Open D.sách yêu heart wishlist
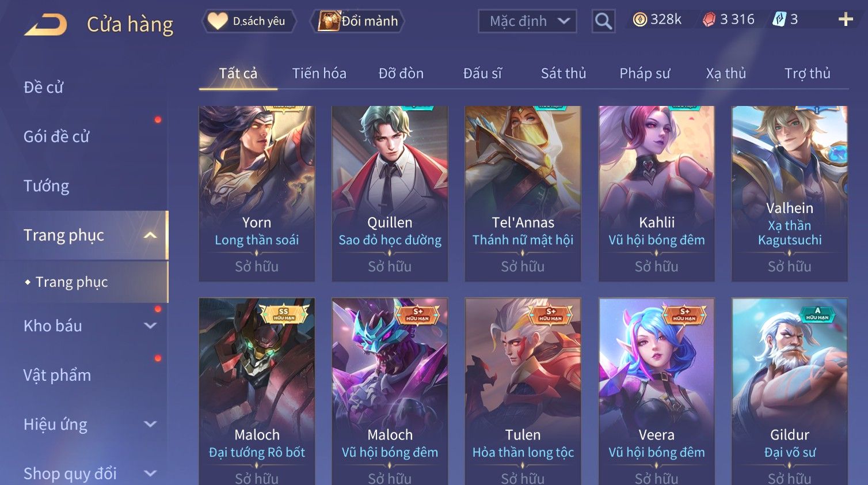This screenshot has width=868, height=485. tap(249, 21)
